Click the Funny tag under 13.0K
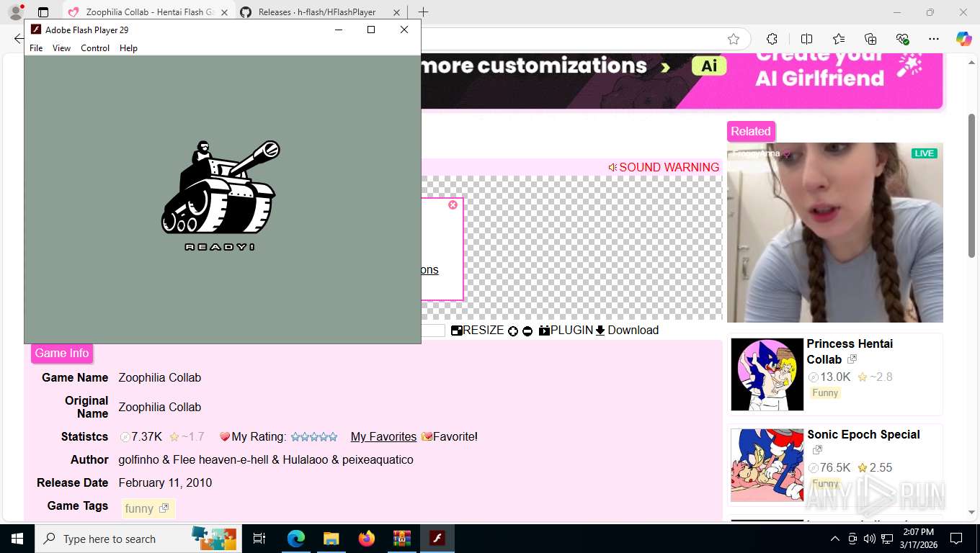The height and width of the screenshot is (553, 980). click(825, 393)
